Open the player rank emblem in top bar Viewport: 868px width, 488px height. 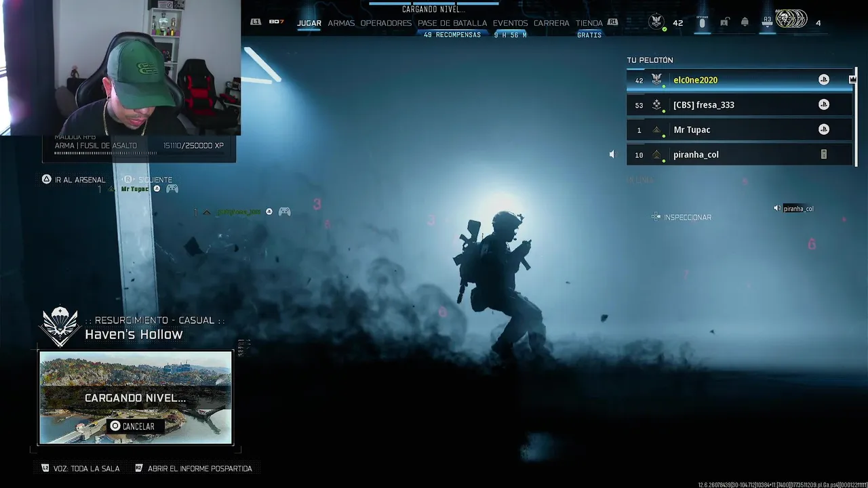tap(656, 22)
